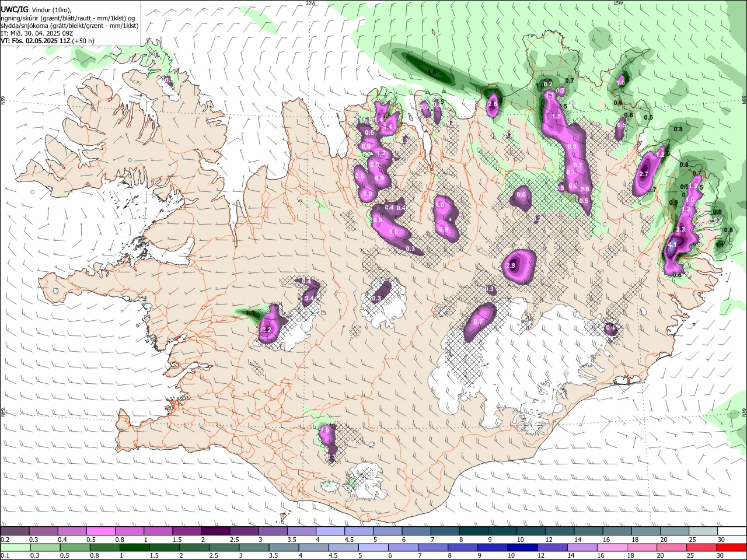747x560 pixels.
Task: Click the dark teal 8–9 swatch in top legend row
Action: pos(474,531)
